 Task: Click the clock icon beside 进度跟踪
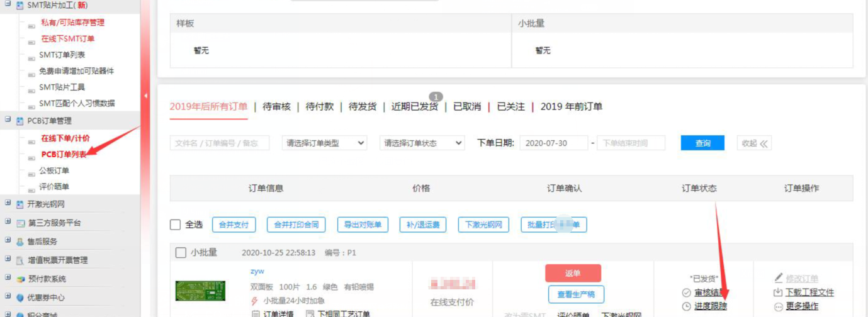click(x=686, y=306)
